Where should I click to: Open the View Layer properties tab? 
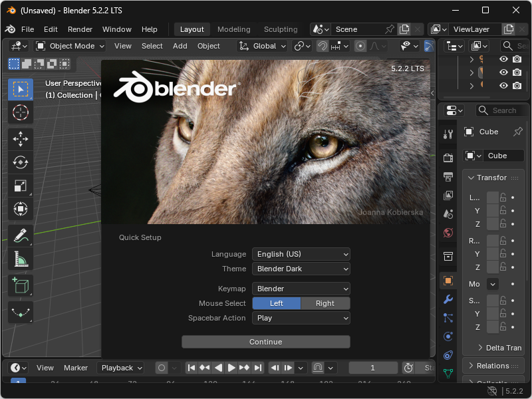coord(448,195)
